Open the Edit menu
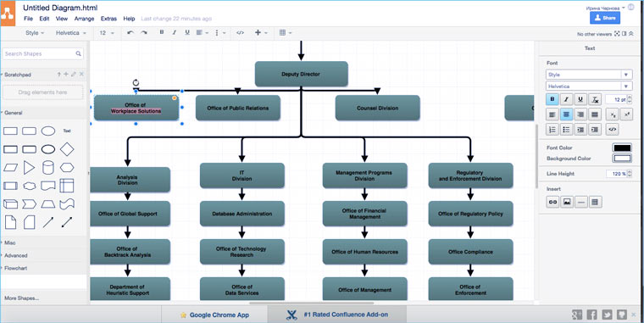This screenshot has width=644, height=323. 44,19
